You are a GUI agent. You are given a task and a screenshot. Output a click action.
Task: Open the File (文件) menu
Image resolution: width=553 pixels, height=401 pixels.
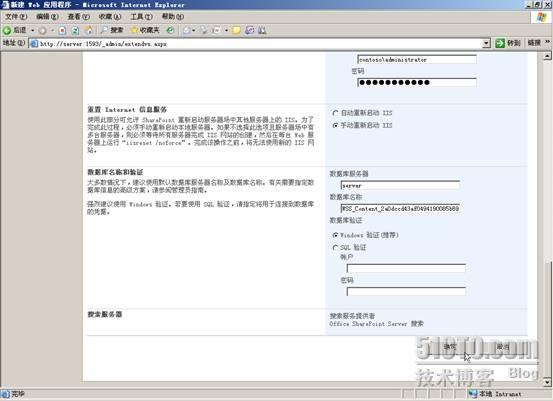point(16,17)
